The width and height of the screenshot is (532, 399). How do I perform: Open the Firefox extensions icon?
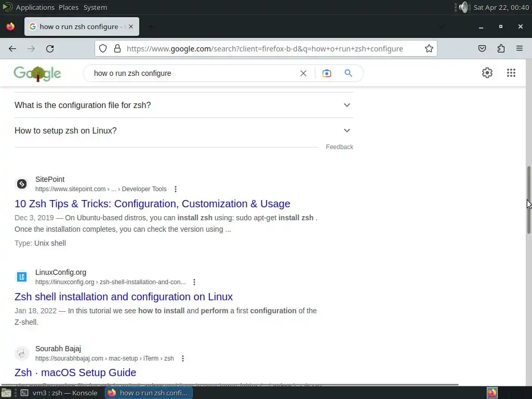point(501,48)
